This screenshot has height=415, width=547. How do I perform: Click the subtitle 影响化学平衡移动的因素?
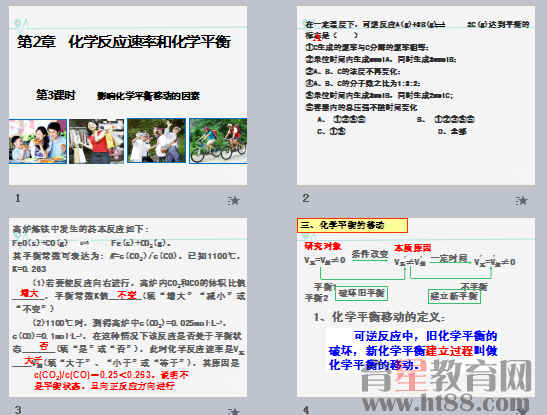point(148,96)
